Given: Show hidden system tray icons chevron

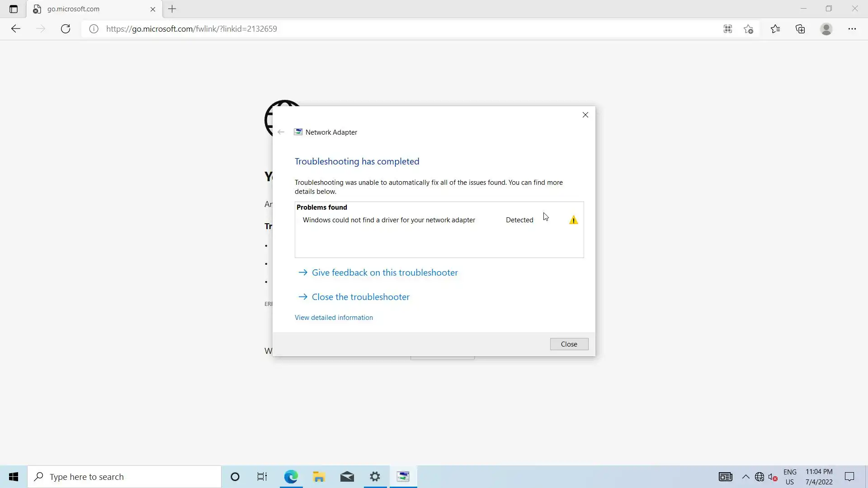Looking at the screenshot, I should 745,477.
